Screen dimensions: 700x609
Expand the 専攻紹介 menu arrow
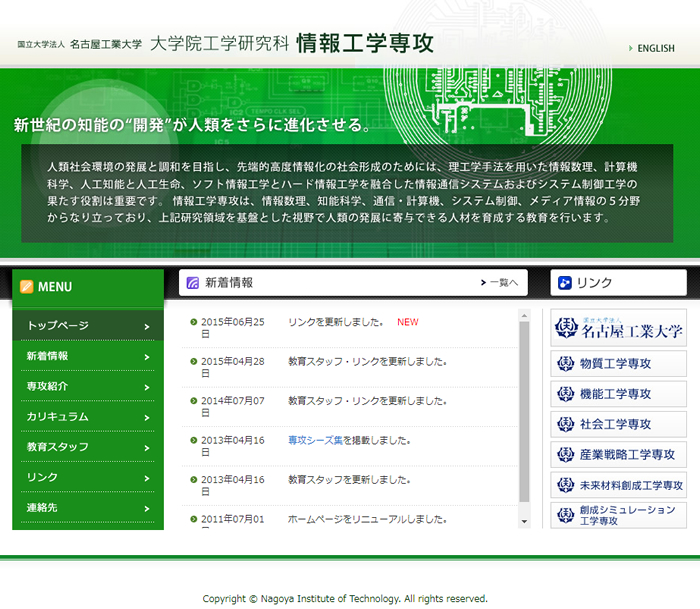coord(146,387)
